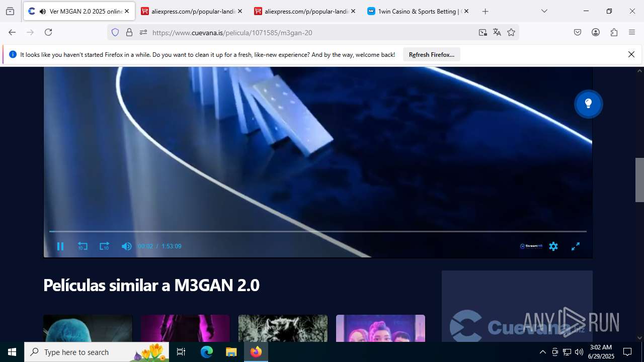644x362 pixels.
Task: Switch to 1win Casino tab
Action: 418,11
